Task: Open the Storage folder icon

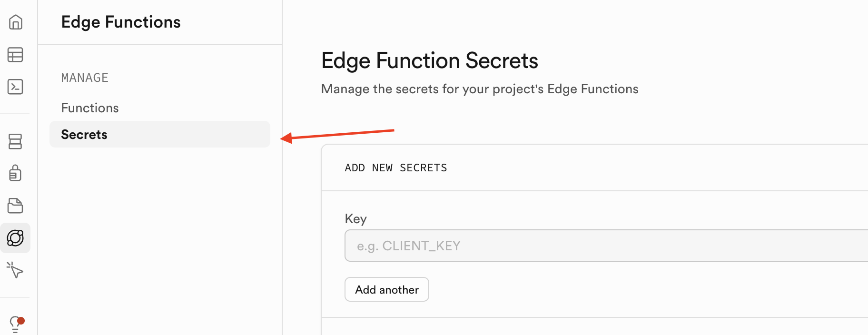Action: (15, 206)
